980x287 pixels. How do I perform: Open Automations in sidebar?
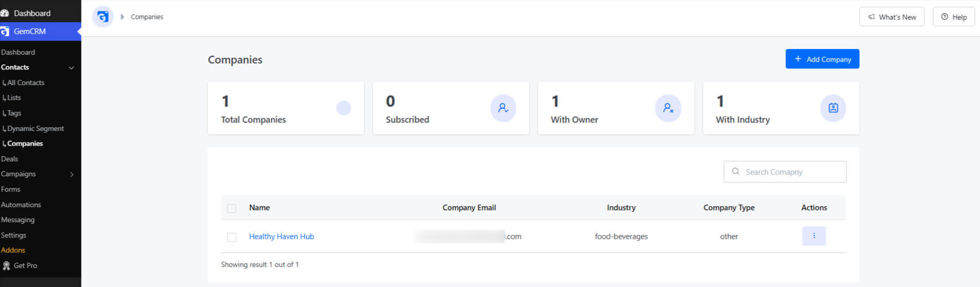pyautogui.click(x=21, y=205)
